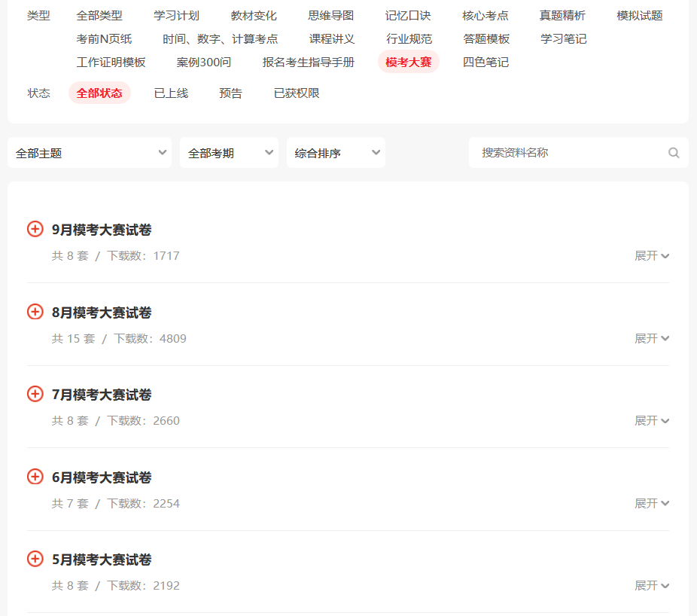This screenshot has width=697, height=616.
Task: Expand the 5月模考大赛试卷 list with 展开
Action: [x=652, y=586]
